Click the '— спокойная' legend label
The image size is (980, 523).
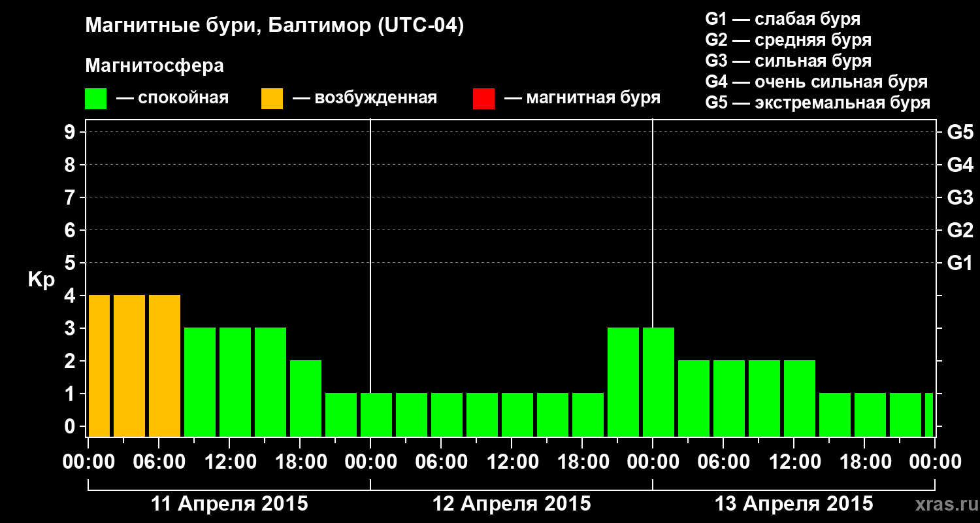(172, 99)
